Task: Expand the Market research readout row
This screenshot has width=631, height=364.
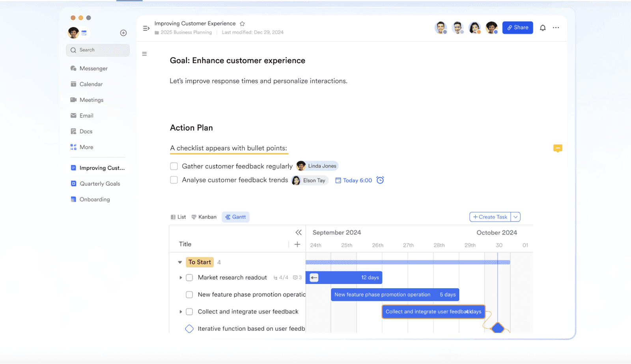Action: click(x=181, y=277)
